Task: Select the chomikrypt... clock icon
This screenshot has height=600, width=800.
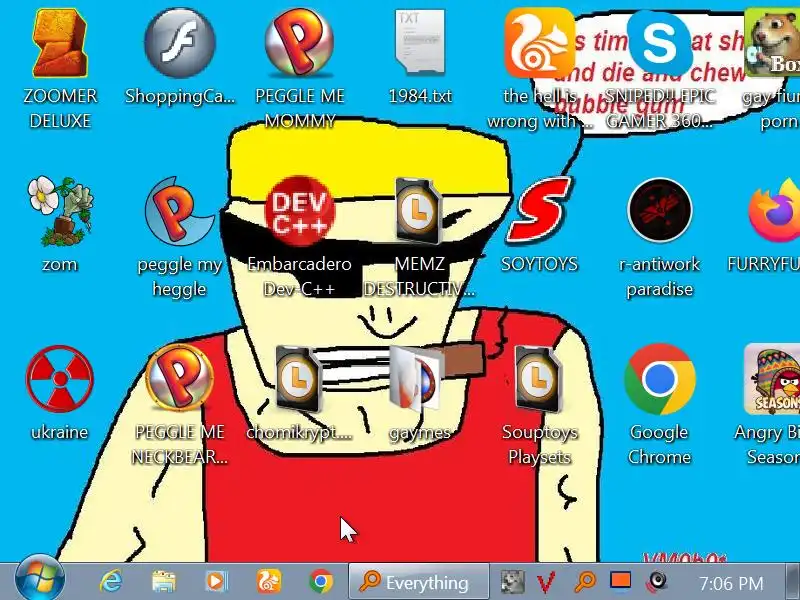Action: (300, 379)
